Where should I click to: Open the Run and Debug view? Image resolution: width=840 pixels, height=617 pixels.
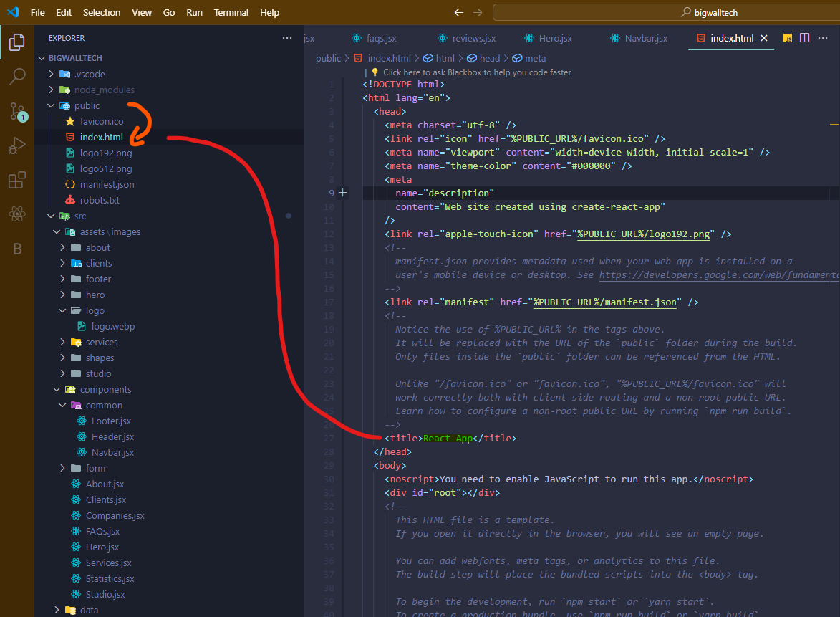[17, 145]
